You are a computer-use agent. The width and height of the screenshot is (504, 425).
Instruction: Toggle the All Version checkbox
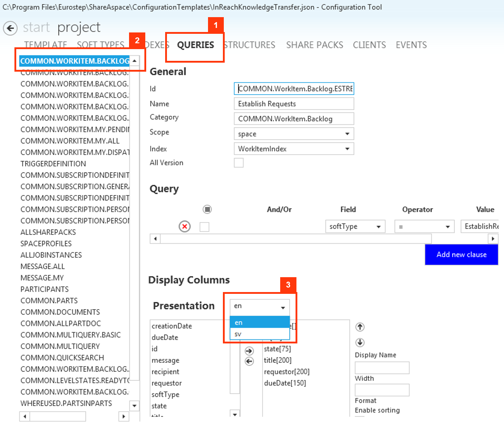(238, 163)
